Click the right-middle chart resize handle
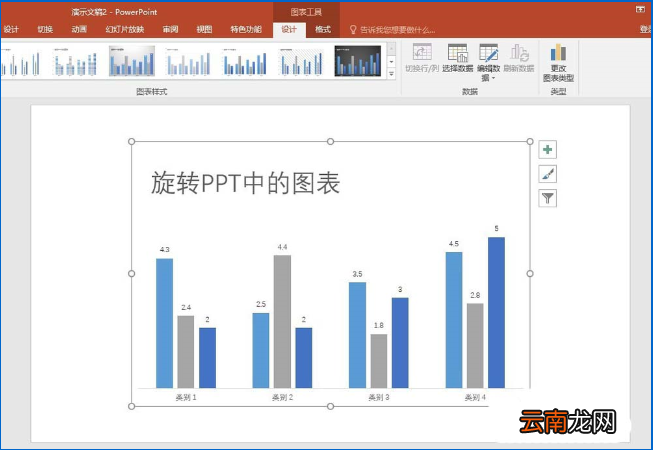 [530, 273]
